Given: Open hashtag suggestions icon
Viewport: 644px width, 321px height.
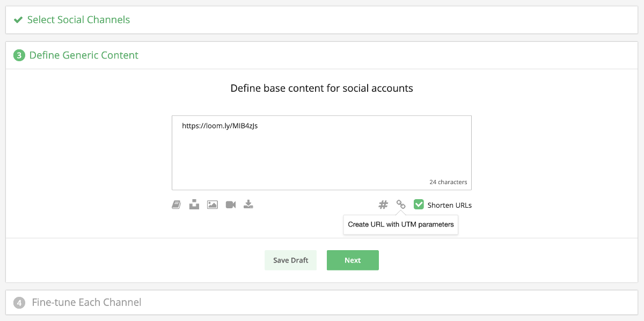Looking at the screenshot, I should pos(383,204).
